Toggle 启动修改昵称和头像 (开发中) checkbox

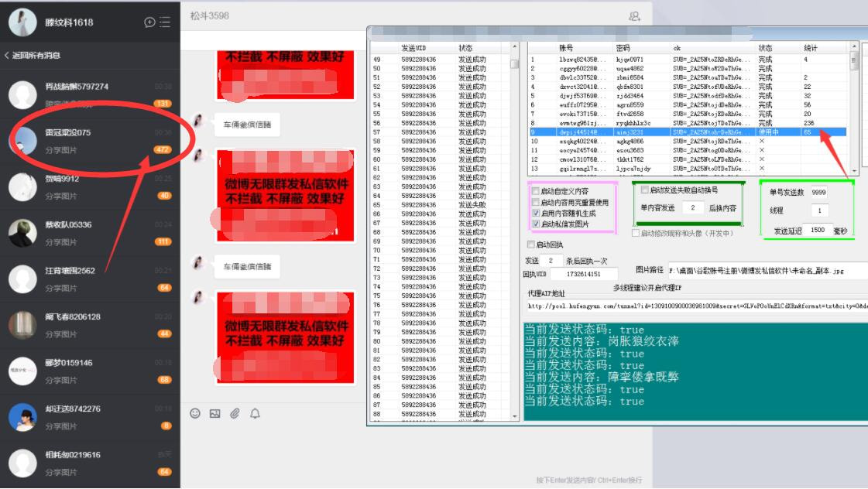(x=636, y=233)
